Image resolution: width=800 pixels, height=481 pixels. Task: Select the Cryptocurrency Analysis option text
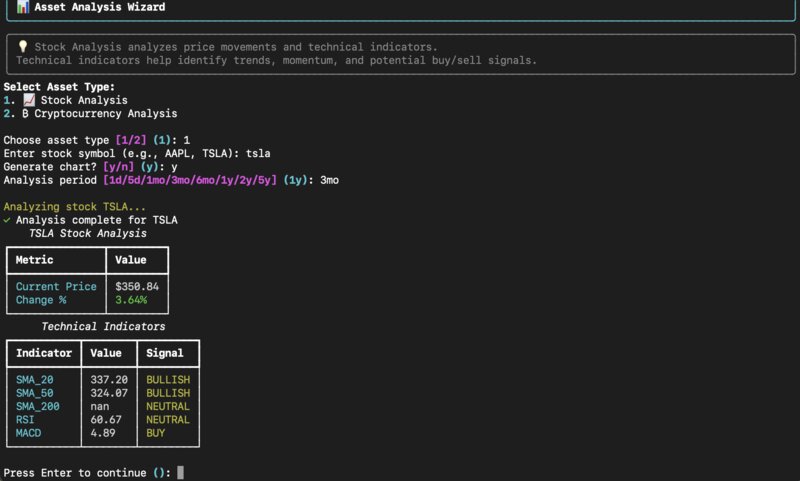tap(106, 113)
